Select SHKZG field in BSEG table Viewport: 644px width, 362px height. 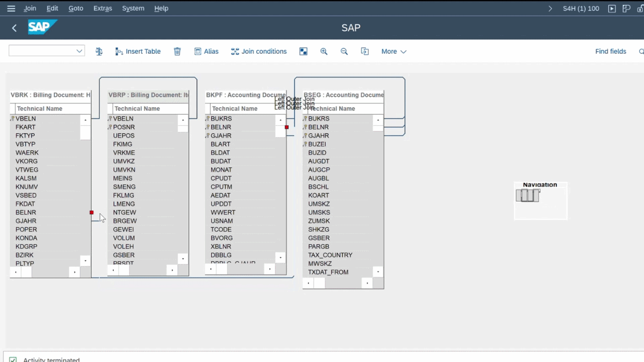(318, 230)
